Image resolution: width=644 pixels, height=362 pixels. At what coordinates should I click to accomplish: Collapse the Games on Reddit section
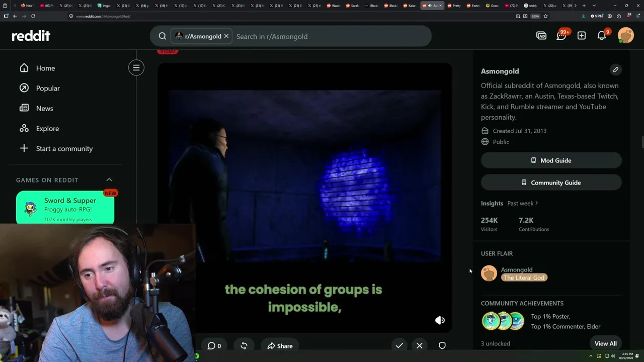(x=109, y=179)
